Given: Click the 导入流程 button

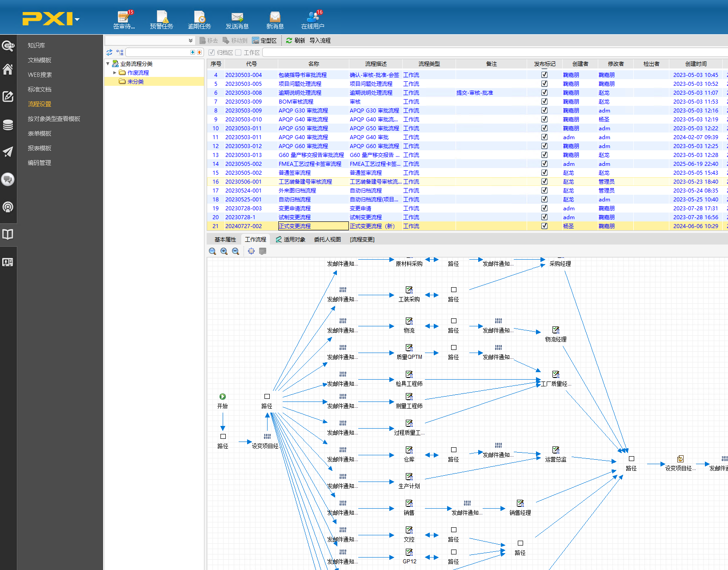Looking at the screenshot, I should pos(320,40).
